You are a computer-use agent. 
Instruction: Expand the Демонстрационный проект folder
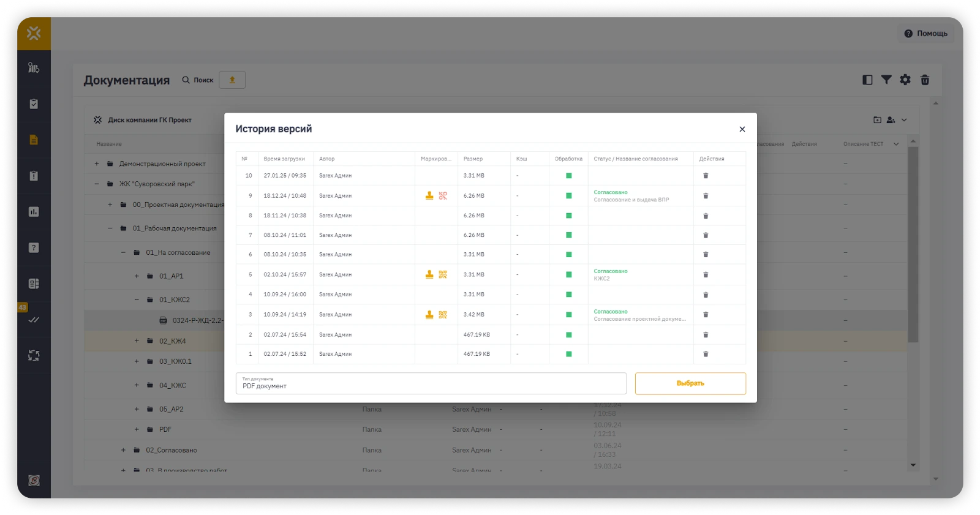tap(97, 164)
